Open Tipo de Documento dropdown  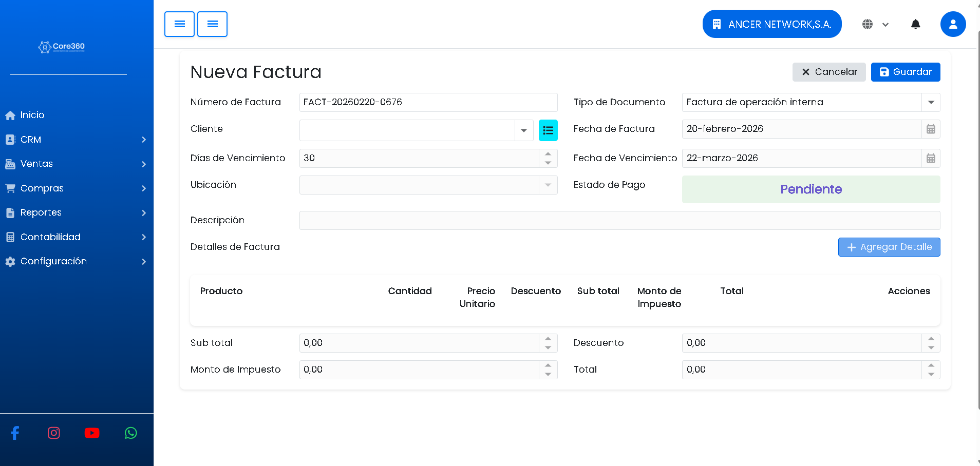tap(931, 103)
